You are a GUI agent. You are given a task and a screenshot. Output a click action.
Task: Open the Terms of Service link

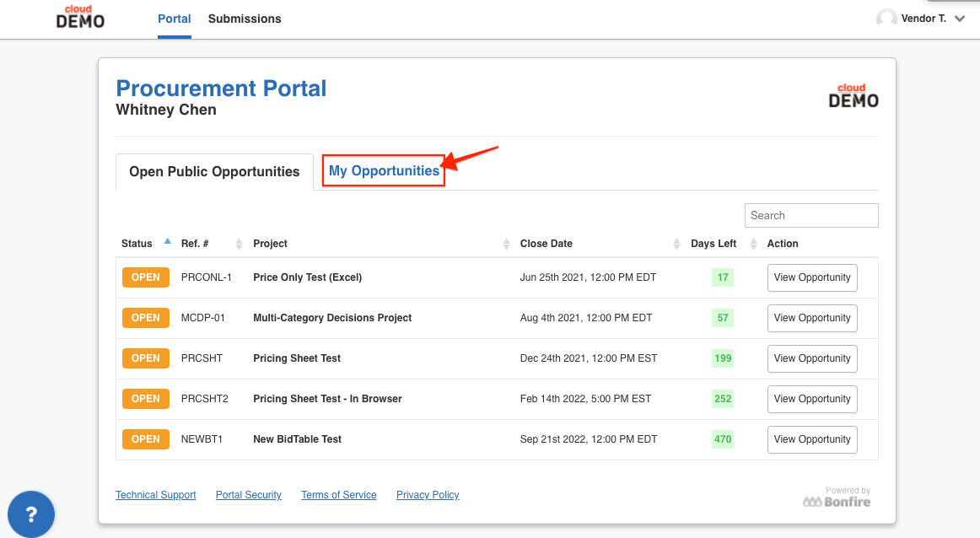point(339,495)
